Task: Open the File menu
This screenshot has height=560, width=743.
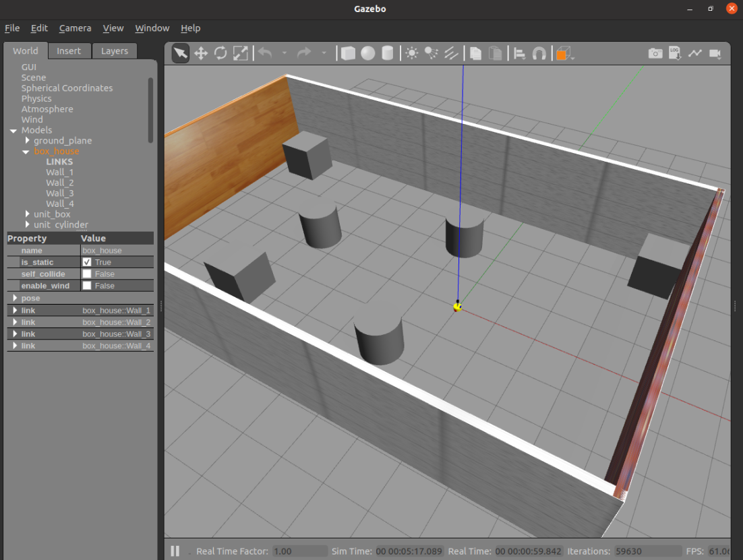Action: coord(12,28)
